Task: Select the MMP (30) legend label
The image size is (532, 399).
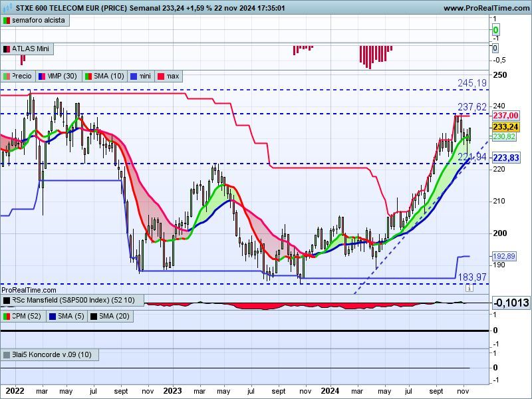Action: 63,76
